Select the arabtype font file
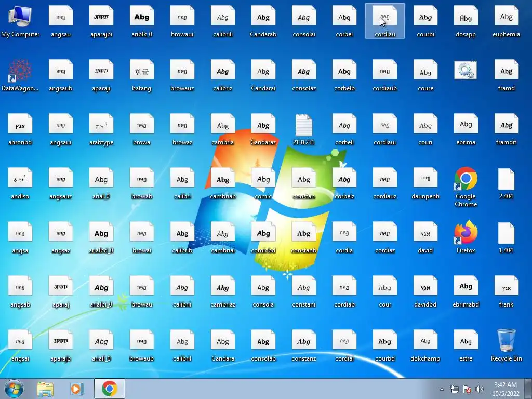The width and height of the screenshot is (532, 399). (101, 129)
